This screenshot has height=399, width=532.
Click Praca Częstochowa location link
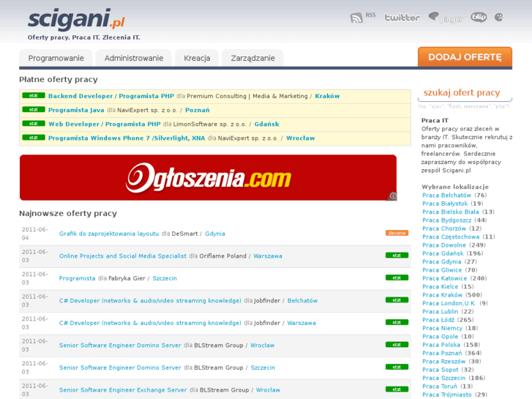coord(451,237)
